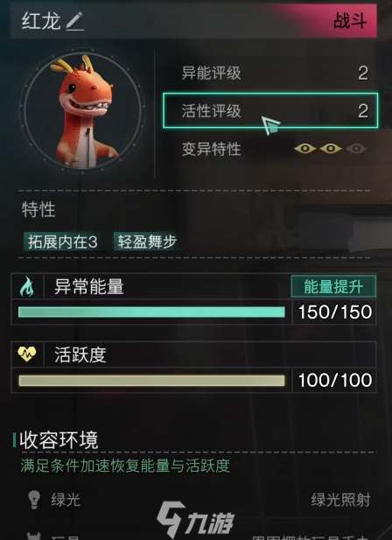Click the 变异特性 label

point(211,149)
